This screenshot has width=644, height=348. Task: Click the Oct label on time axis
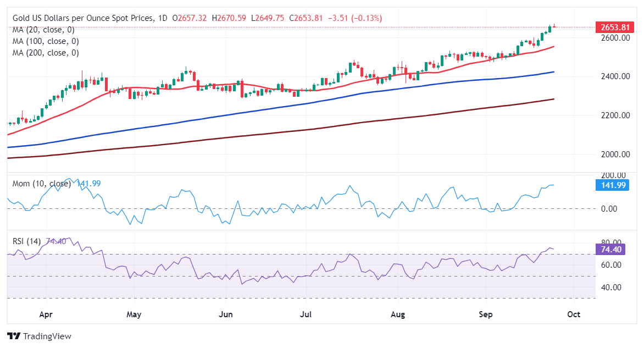[x=573, y=314]
